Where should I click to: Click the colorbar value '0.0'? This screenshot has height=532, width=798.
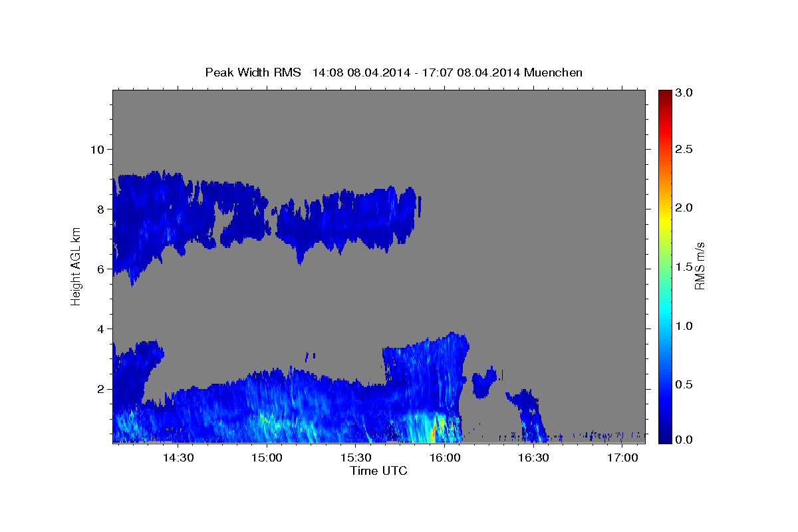click(684, 440)
